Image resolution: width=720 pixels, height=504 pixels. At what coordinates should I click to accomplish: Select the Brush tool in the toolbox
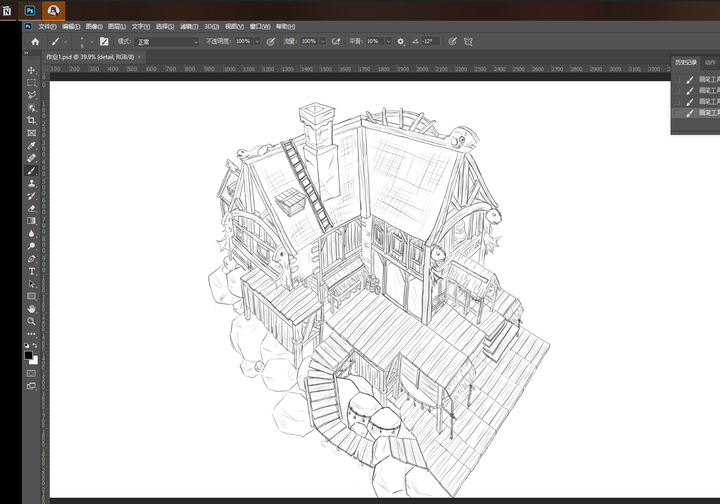(32, 171)
